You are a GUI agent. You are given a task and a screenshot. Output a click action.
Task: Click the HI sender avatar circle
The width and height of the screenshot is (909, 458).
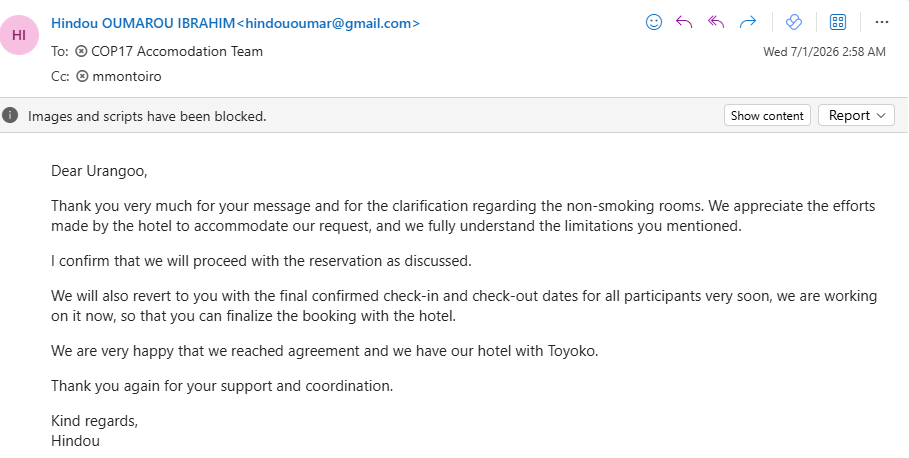click(x=19, y=35)
